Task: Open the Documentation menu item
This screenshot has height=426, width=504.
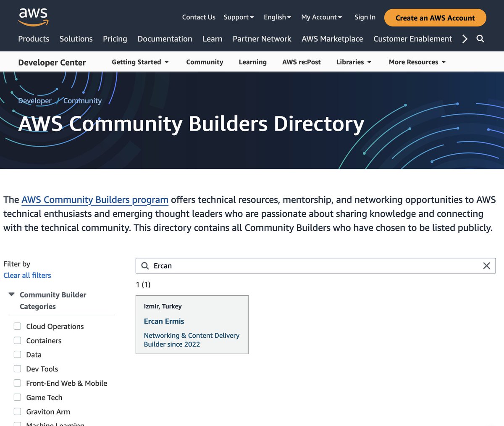Action: tap(165, 39)
